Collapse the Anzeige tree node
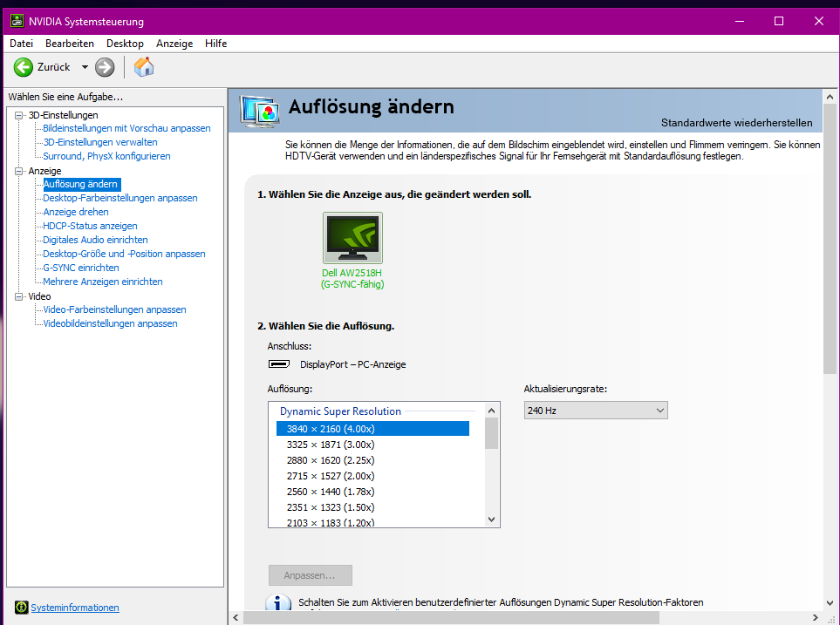840x625 pixels. pos(18,171)
